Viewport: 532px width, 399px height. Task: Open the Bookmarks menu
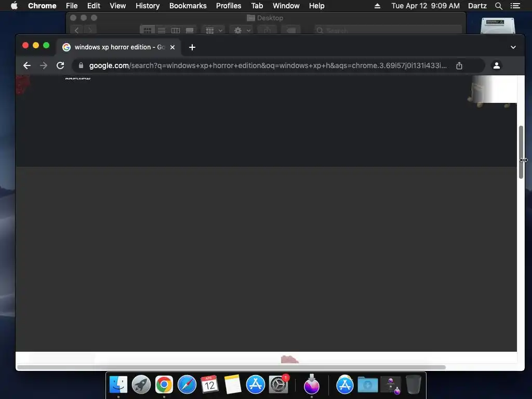point(188,6)
